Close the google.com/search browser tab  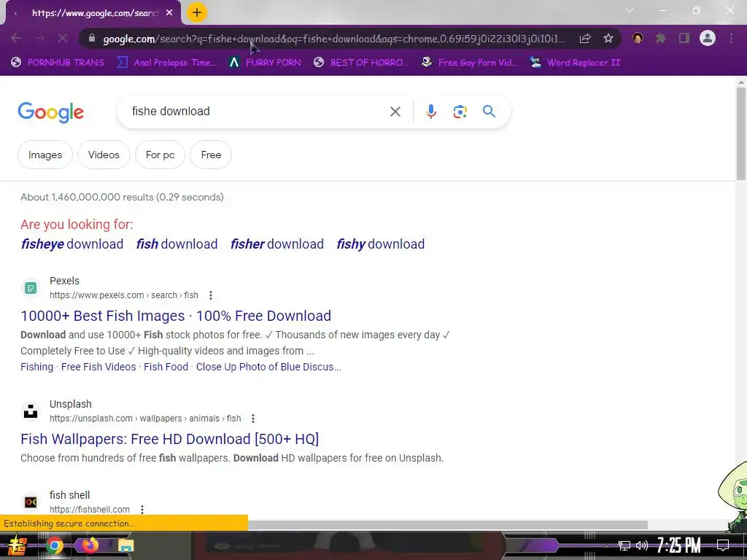tap(169, 13)
